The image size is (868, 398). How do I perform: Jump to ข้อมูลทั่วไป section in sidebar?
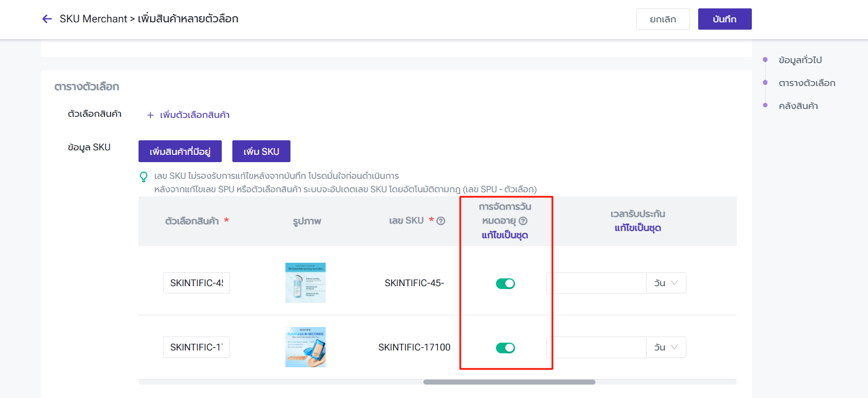click(800, 60)
